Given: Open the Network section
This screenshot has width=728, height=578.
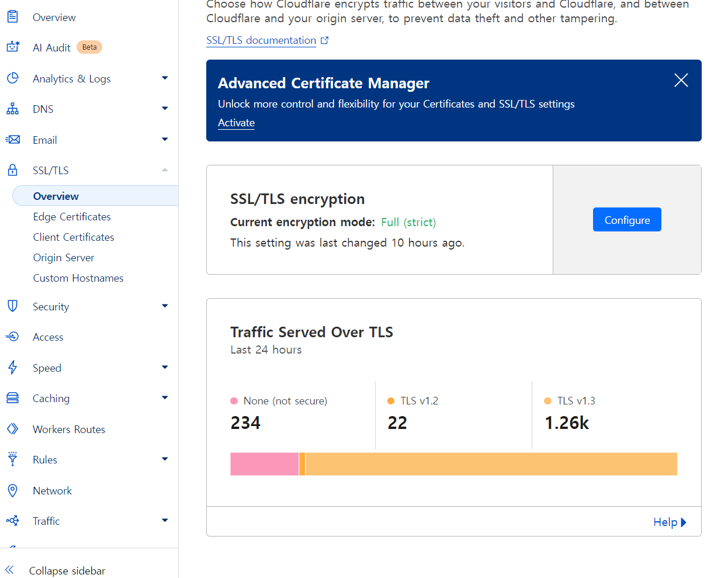Looking at the screenshot, I should 52,491.
